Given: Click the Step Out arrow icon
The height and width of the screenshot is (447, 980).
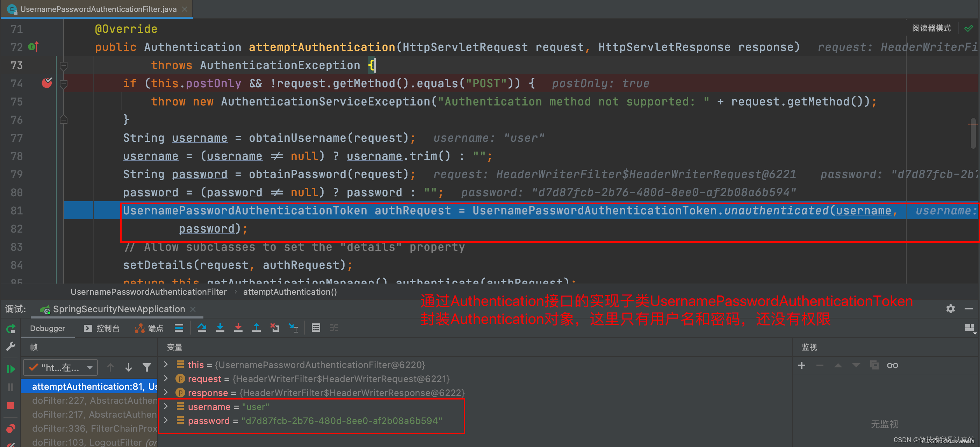Looking at the screenshot, I should coord(257,328).
